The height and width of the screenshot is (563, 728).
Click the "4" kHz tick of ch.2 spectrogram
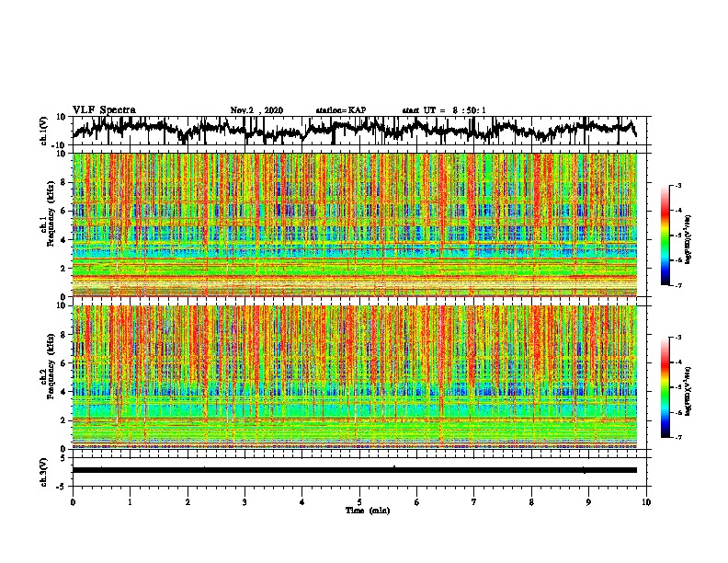[63, 392]
